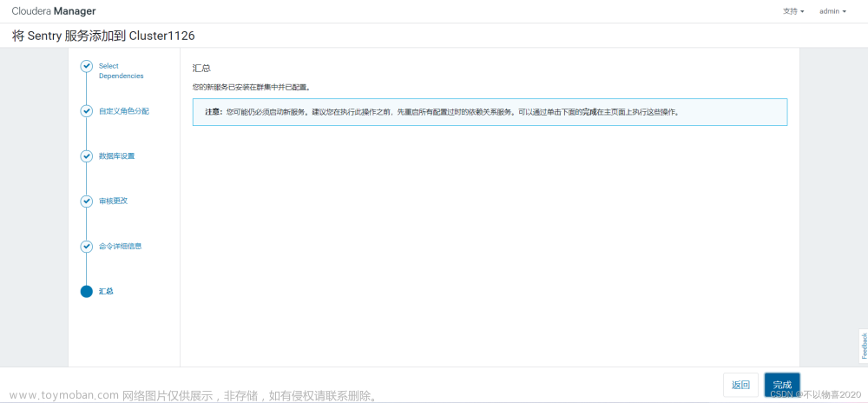Open the Cloudera Manager home logo

click(x=54, y=11)
